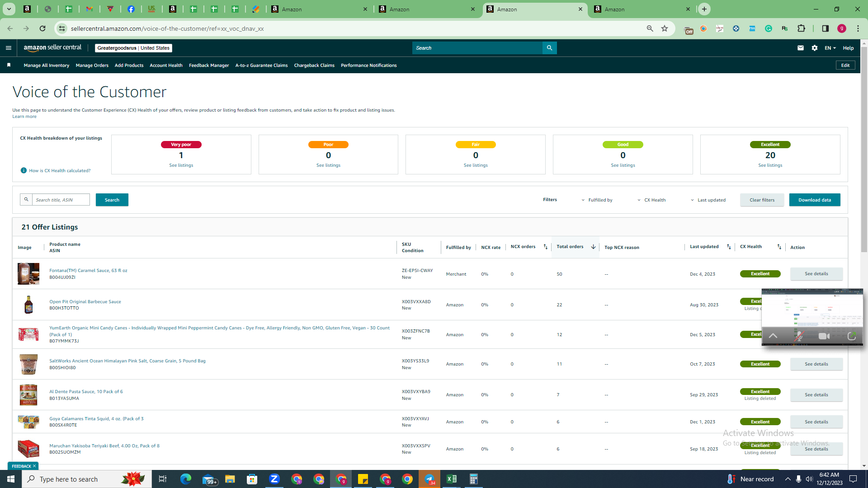Click the Clear filters button

762,200
